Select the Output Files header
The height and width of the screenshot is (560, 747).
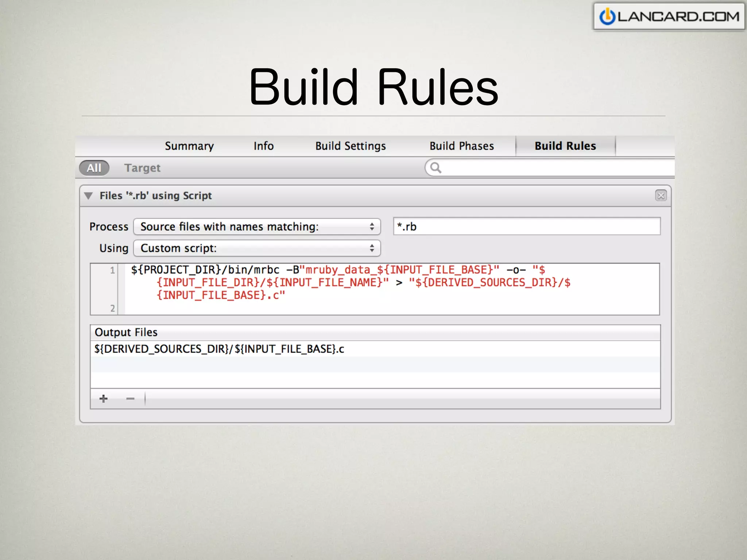click(x=375, y=332)
